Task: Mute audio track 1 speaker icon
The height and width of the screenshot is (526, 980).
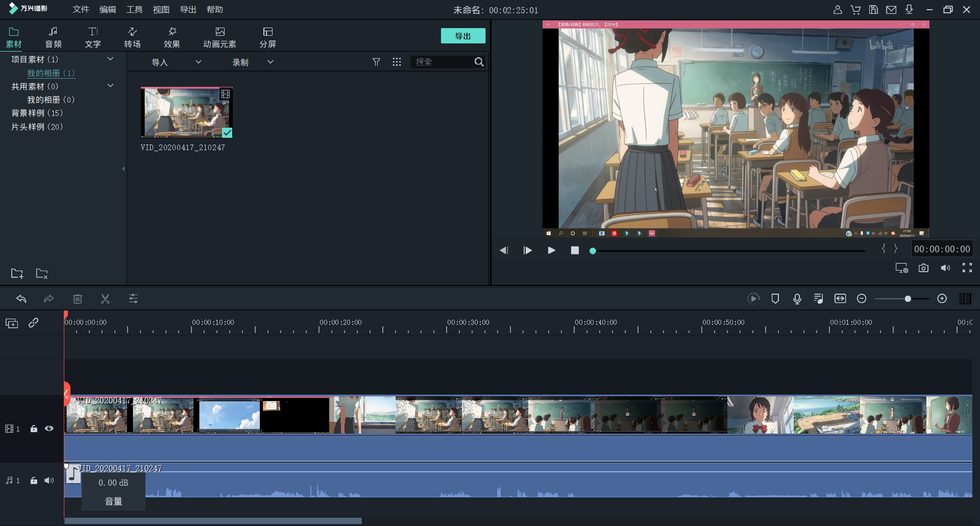Action: (x=49, y=481)
